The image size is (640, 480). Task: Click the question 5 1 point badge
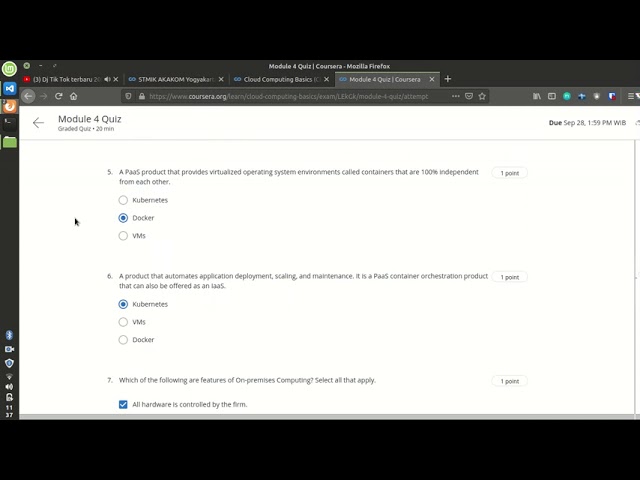[x=509, y=173]
